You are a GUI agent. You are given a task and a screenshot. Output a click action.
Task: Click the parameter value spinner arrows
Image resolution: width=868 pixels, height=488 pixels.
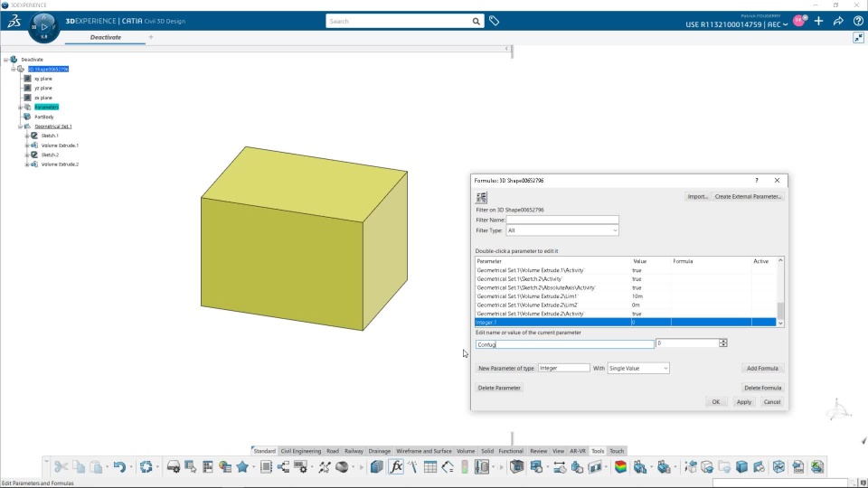[x=723, y=343]
